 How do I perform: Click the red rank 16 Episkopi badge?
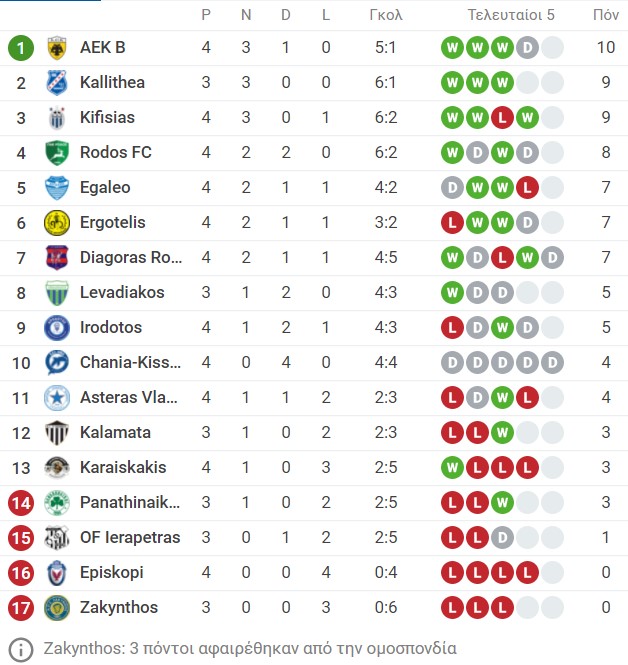tap(21, 573)
